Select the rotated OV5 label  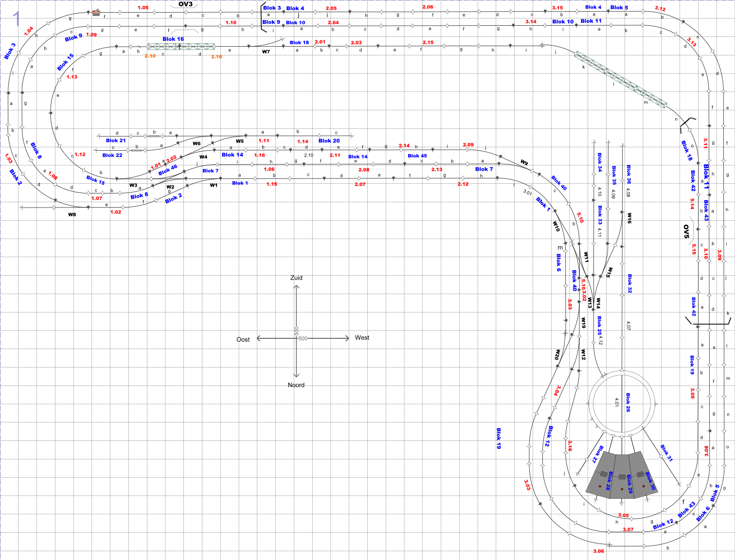click(x=686, y=231)
